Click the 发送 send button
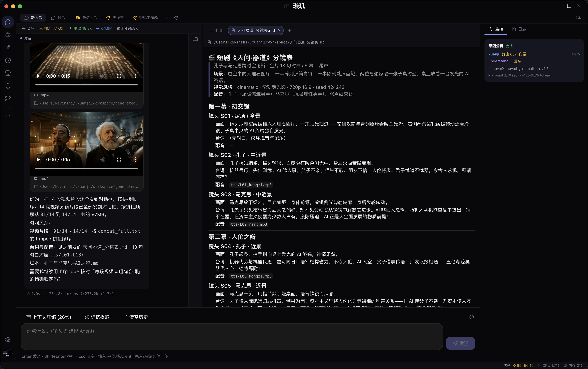The width and height of the screenshot is (588, 369). [460, 343]
